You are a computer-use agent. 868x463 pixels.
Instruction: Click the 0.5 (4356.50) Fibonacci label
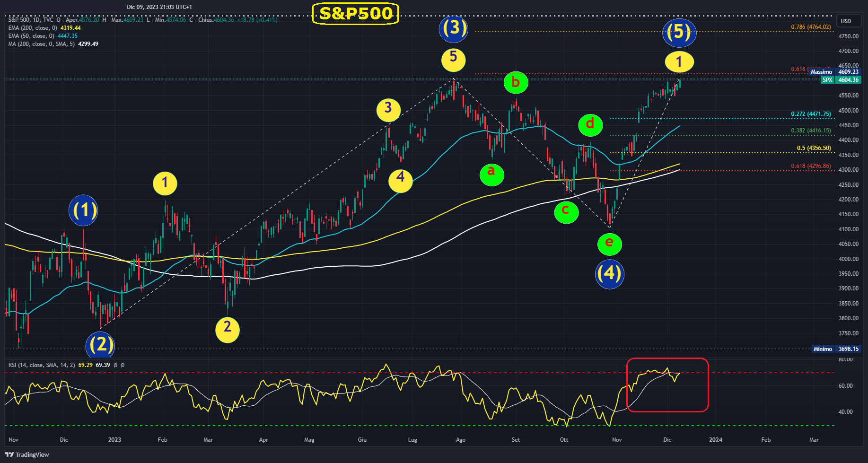(x=814, y=148)
